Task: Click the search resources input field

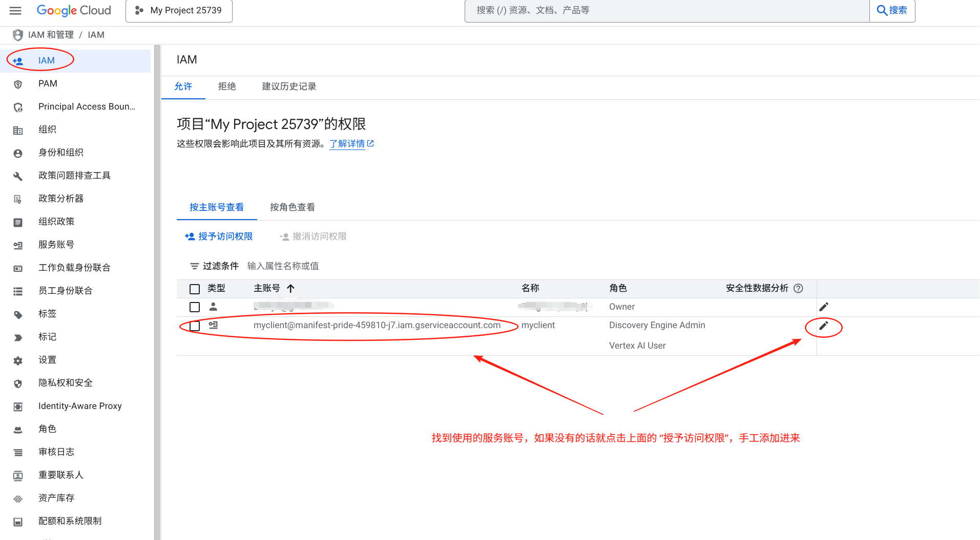Action: [x=666, y=11]
